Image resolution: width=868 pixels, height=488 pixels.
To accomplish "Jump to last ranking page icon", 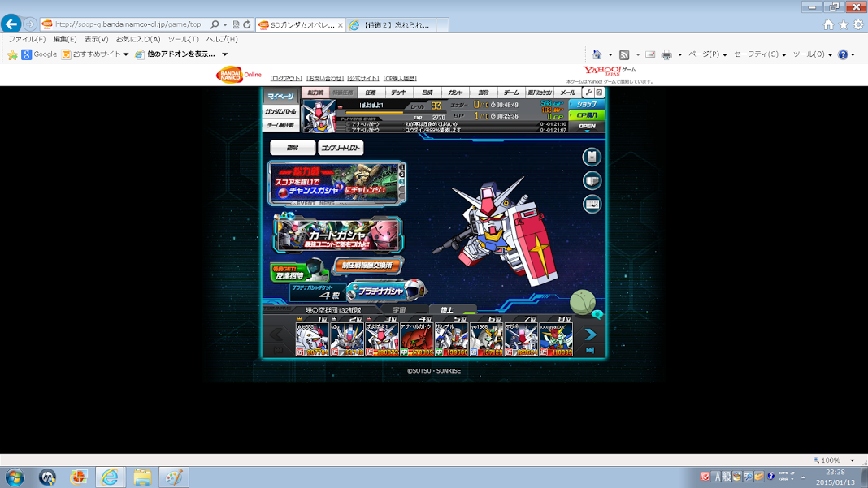I will 590,350.
